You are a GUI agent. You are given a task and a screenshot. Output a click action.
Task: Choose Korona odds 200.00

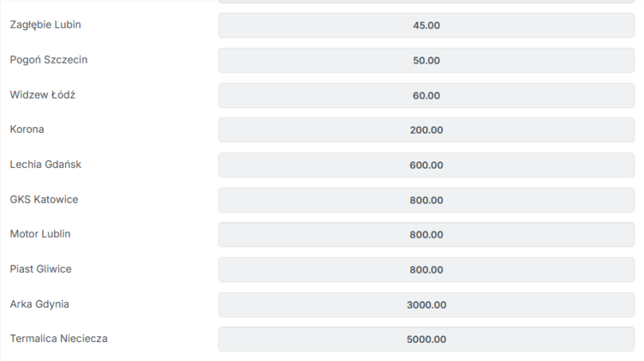pyautogui.click(x=426, y=130)
